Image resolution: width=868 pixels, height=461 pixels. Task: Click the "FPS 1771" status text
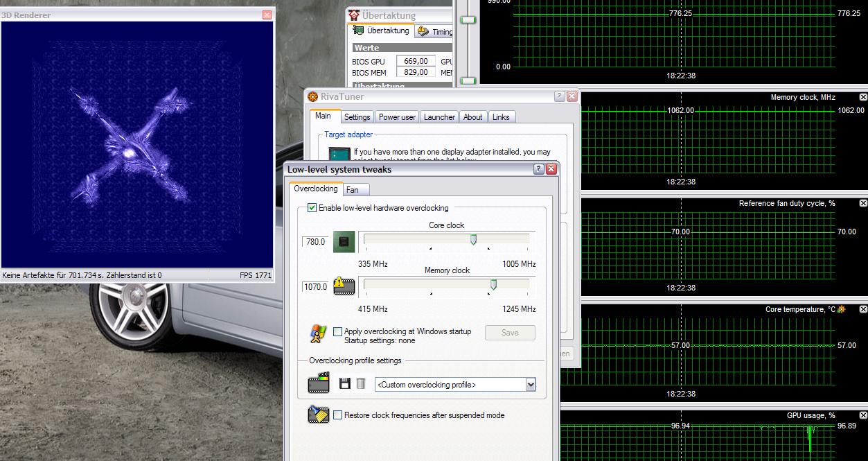point(256,275)
